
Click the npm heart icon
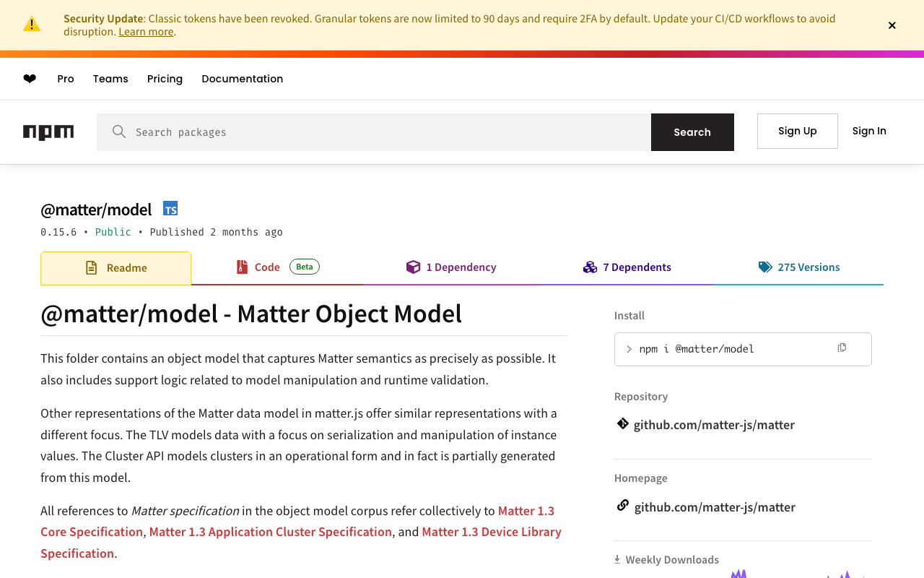tap(30, 79)
